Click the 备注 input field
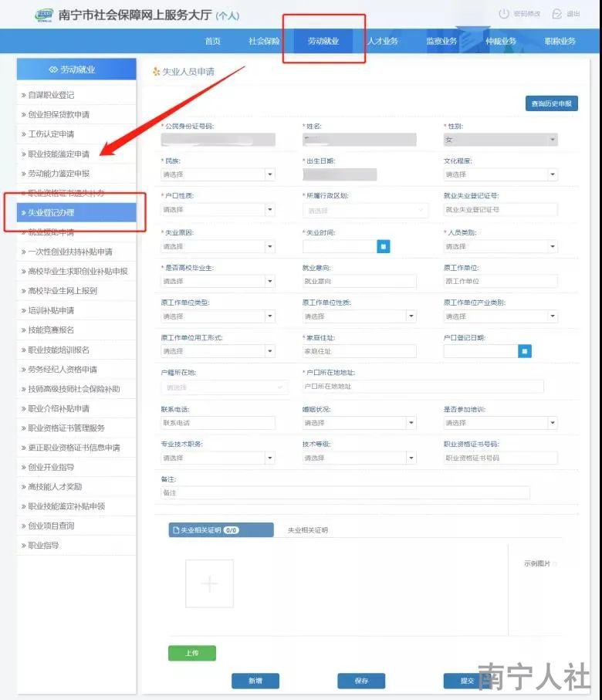 coord(345,493)
